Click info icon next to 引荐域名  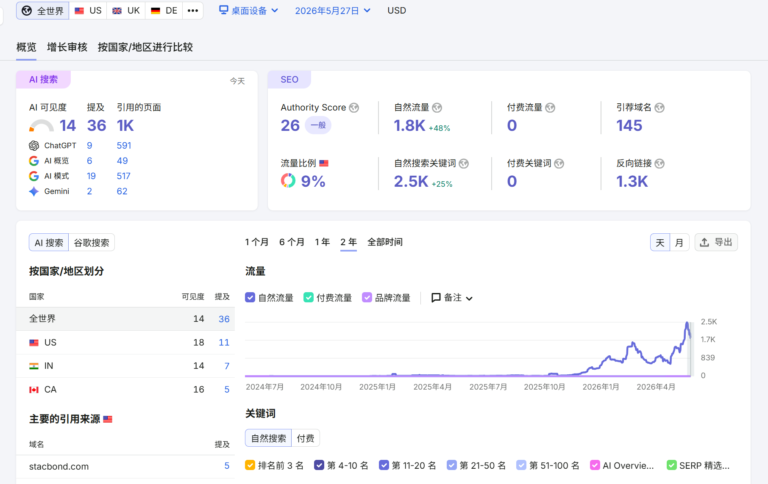[x=659, y=108]
